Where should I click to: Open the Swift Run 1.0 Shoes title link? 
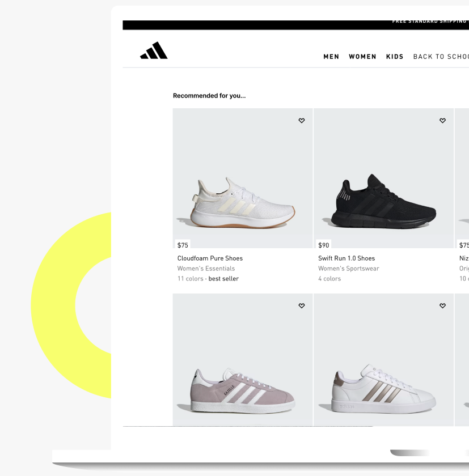click(x=347, y=258)
